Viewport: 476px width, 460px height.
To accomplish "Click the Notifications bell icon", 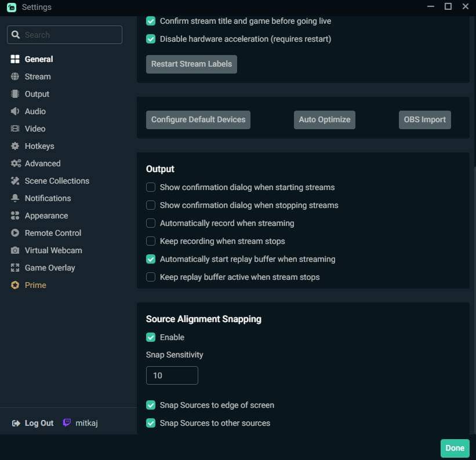I will 15,198.
